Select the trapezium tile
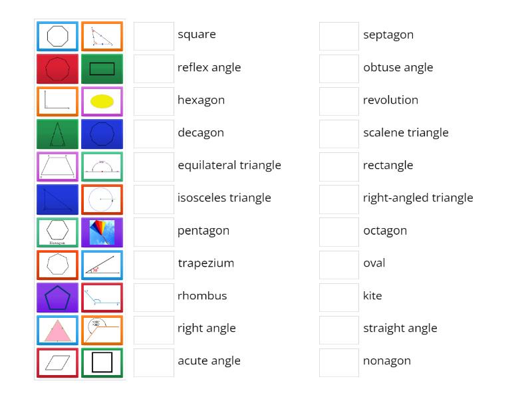The height and width of the screenshot is (399, 532). pos(57,167)
